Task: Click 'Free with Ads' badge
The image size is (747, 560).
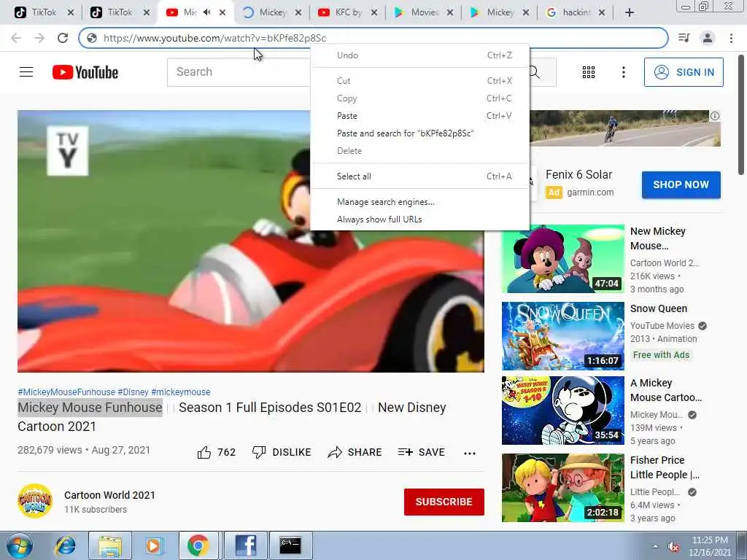Action: pos(661,355)
